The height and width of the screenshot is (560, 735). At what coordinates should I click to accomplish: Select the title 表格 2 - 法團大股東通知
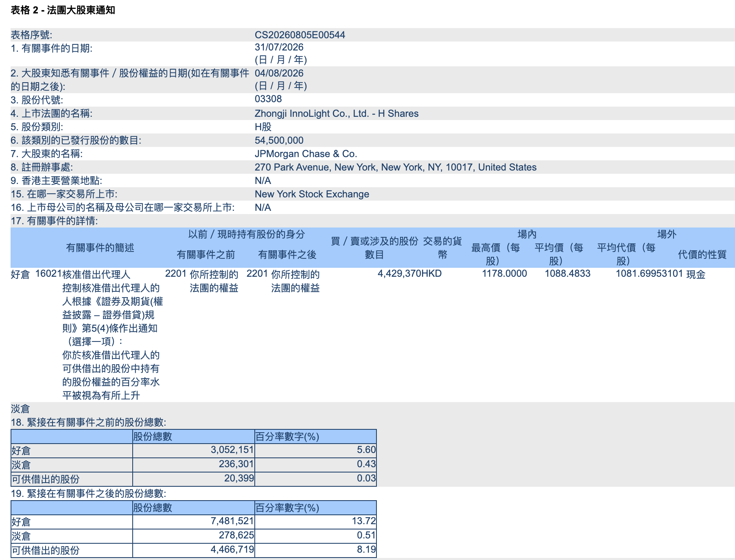tap(63, 10)
